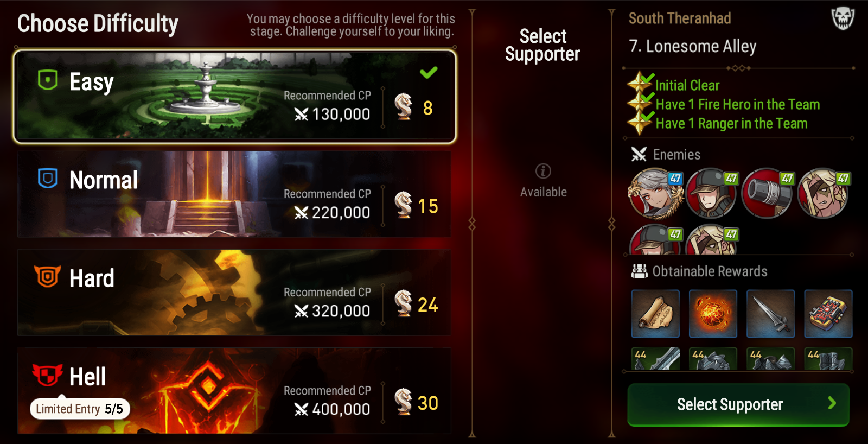Click the arrow chevron on Select Supporter
The image size is (868, 444).
(x=832, y=403)
